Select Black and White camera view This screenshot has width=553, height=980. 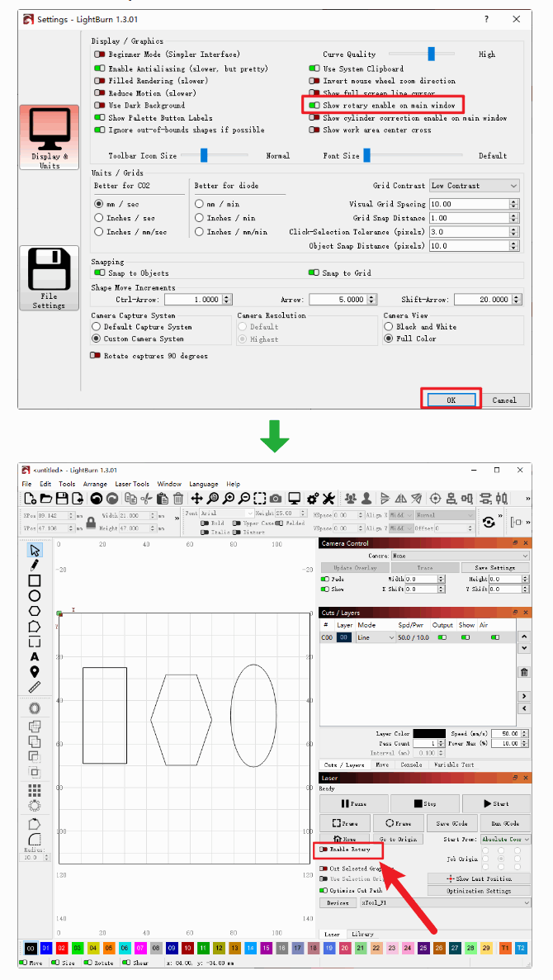tap(389, 327)
